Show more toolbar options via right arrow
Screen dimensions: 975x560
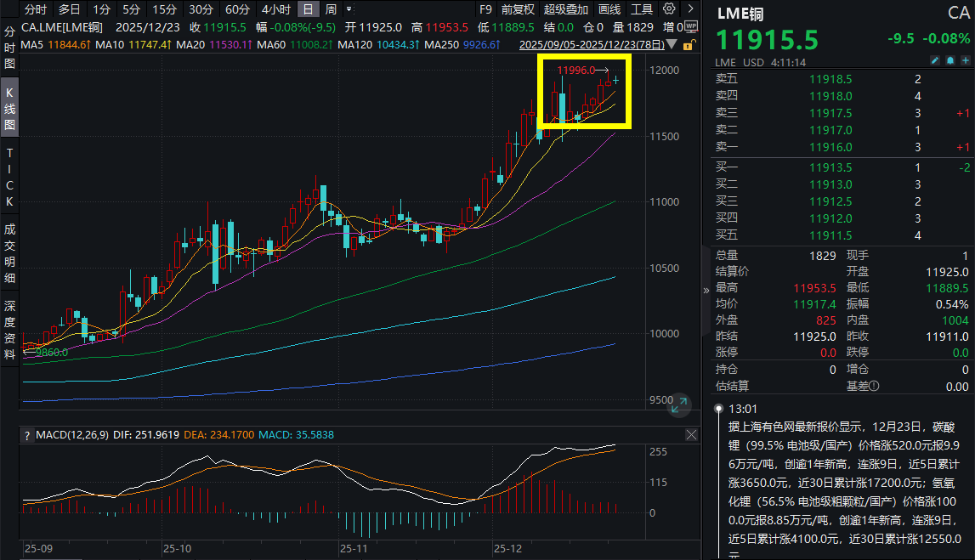(689, 9)
